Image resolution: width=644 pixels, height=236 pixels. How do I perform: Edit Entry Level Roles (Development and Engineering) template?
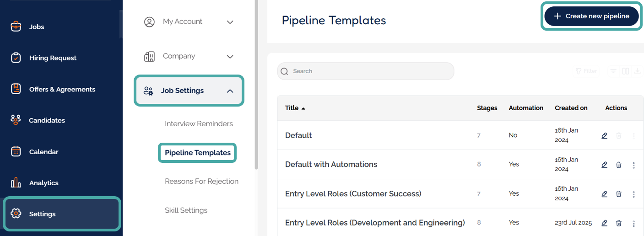click(x=604, y=223)
